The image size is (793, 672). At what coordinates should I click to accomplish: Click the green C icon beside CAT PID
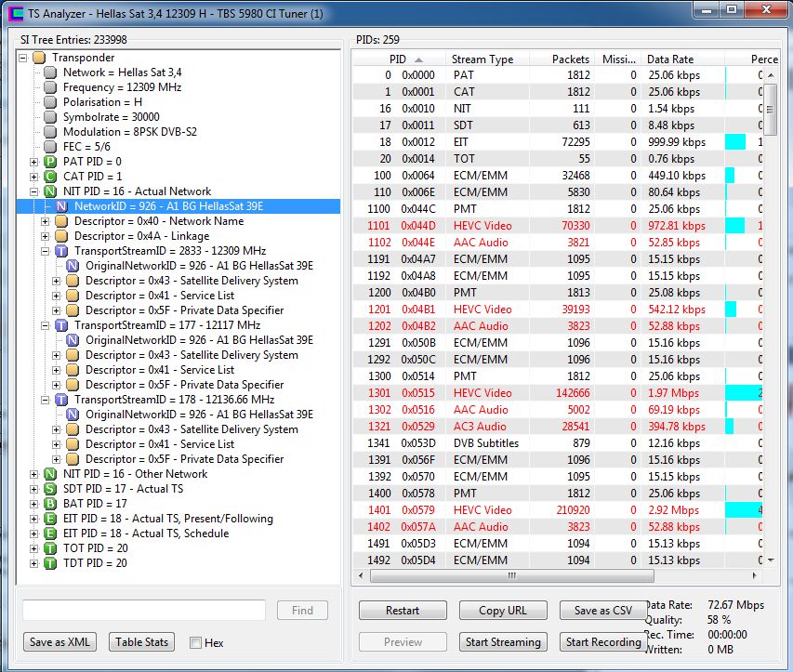[50, 177]
